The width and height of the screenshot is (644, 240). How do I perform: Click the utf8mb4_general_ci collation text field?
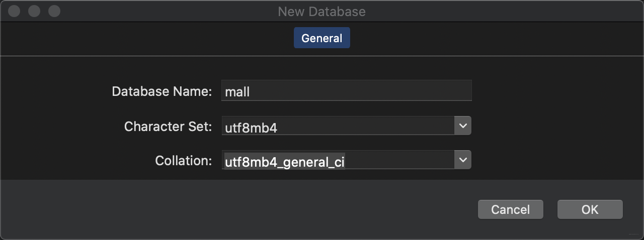click(338, 160)
